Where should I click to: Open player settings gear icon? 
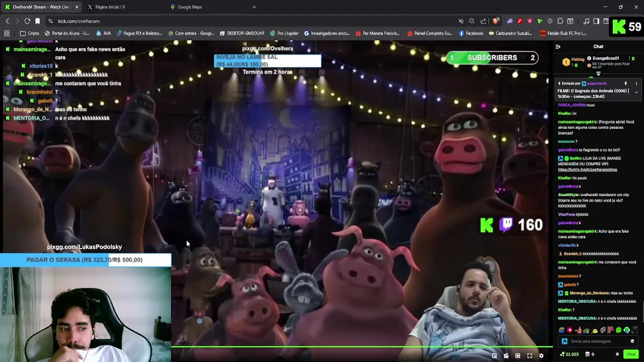click(541, 355)
